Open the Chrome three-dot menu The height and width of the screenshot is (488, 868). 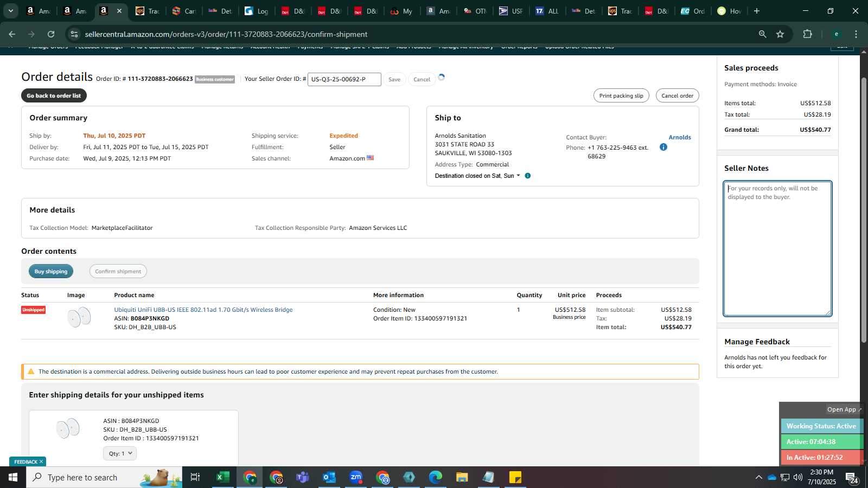pos(856,34)
